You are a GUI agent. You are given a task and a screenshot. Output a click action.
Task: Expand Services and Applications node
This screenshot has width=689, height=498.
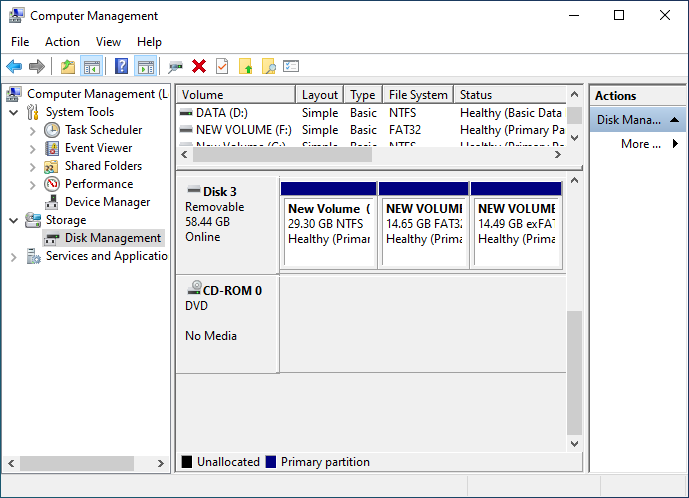click(x=14, y=257)
